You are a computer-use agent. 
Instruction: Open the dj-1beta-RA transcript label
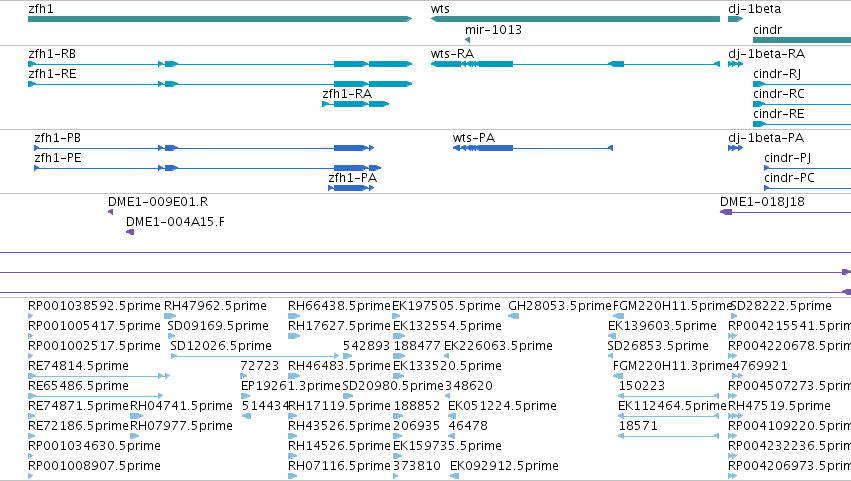click(766, 54)
